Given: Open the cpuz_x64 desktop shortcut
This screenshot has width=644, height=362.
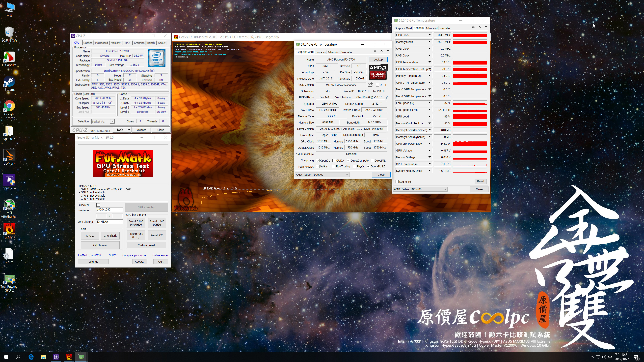Looking at the screenshot, I should 9,182.
